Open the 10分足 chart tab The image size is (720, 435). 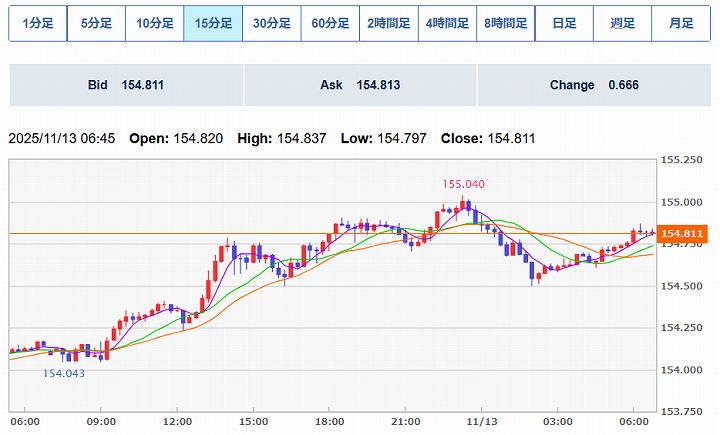(154, 23)
